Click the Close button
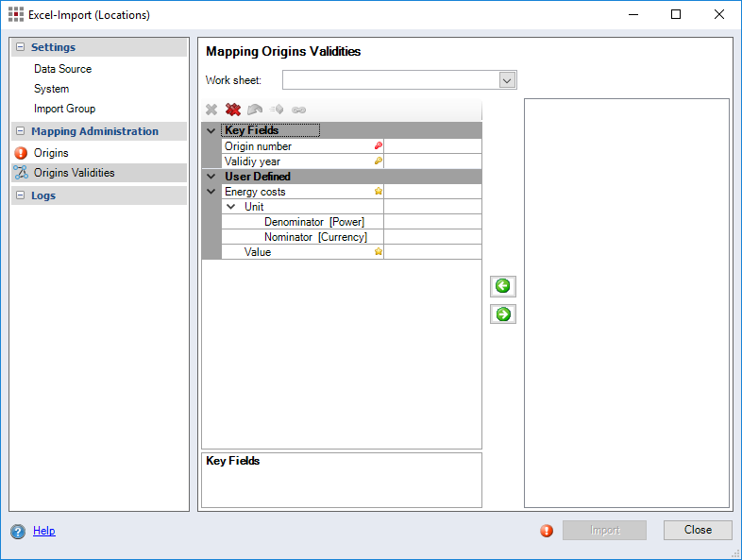 (x=698, y=530)
